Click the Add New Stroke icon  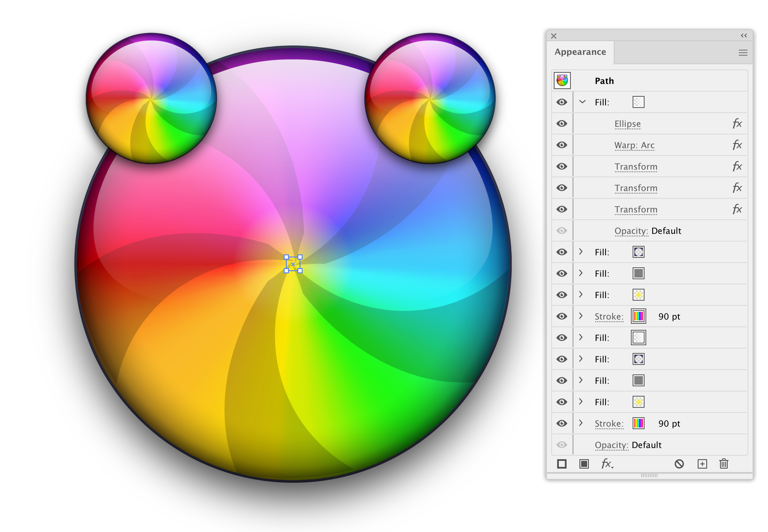(x=562, y=464)
